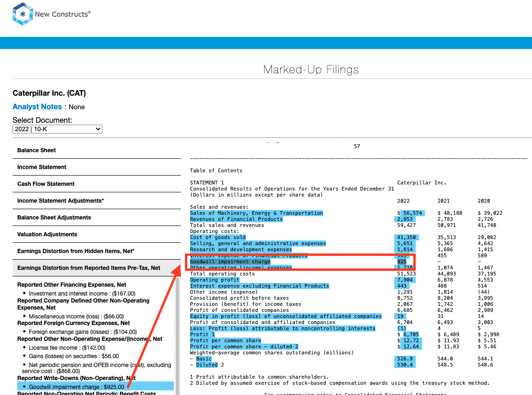Open the Balance Sheet section
The width and height of the screenshot is (532, 395).
(x=97, y=150)
